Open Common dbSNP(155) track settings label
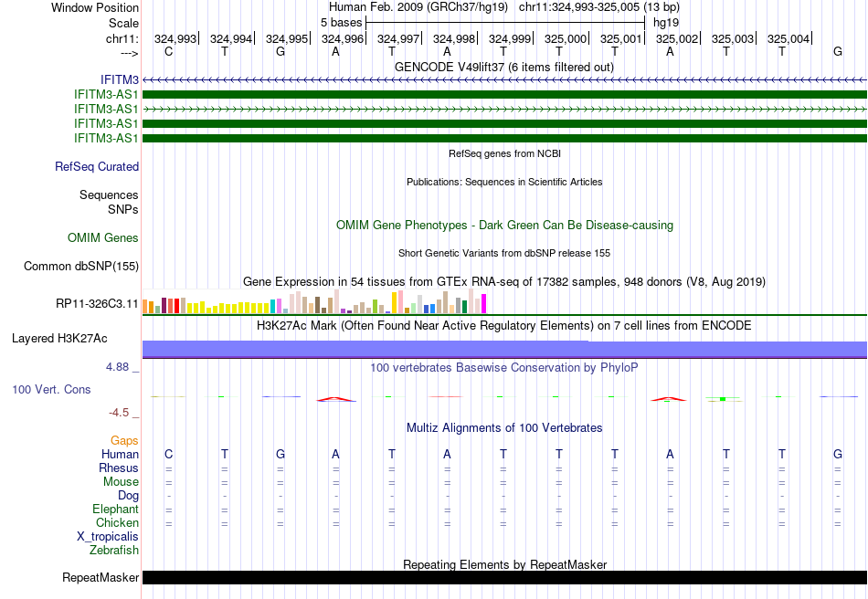 click(81, 266)
